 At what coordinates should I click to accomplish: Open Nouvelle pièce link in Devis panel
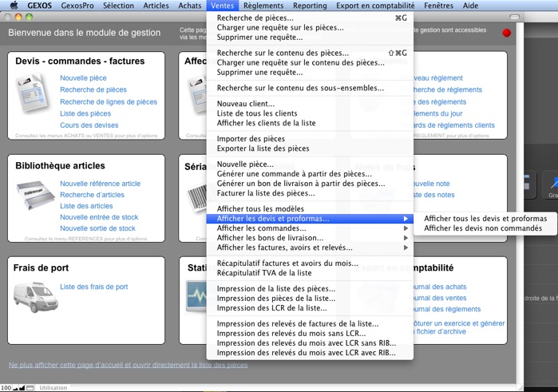83,78
